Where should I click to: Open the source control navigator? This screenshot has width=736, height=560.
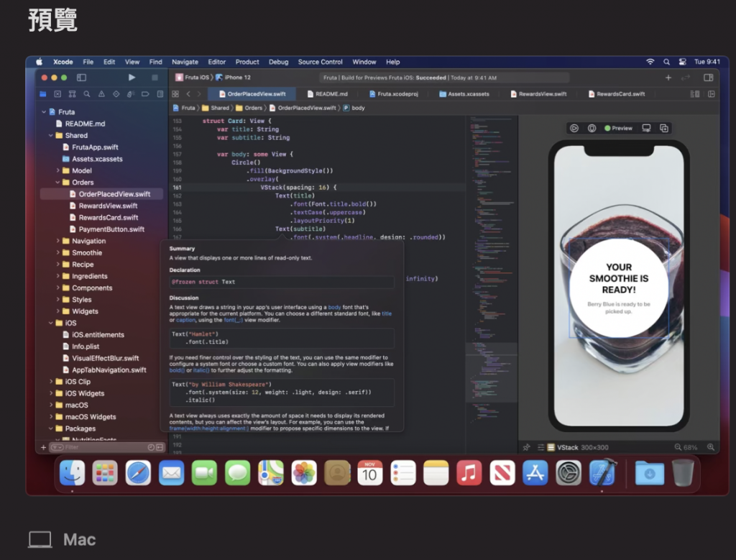pos(57,94)
